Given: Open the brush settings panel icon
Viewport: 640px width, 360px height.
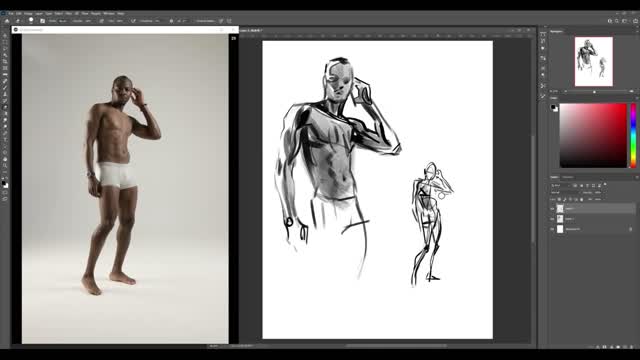Looking at the screenshot, I should coord(42,21).
